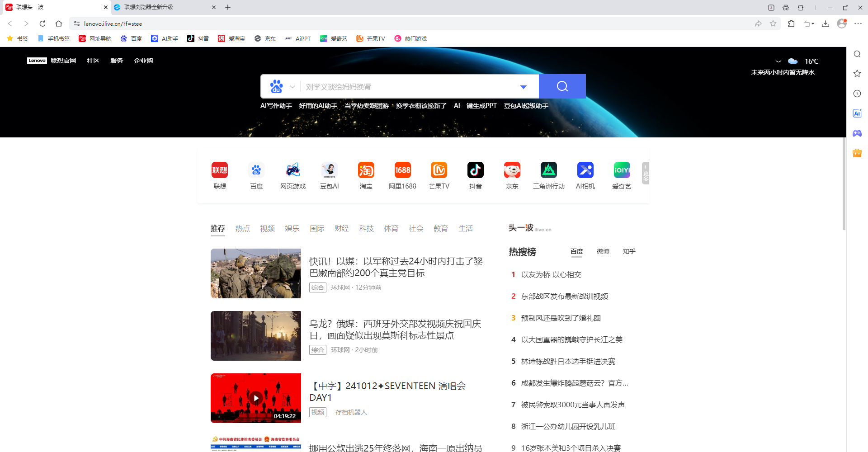Click the user profile avatar
This screenshot has width=868, height=452.
tap(842, 24)
